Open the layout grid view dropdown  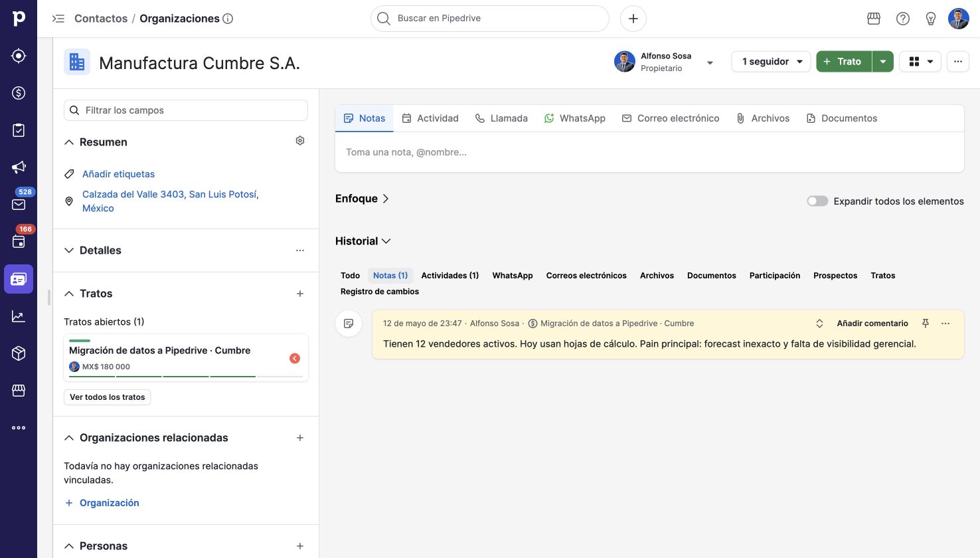[x=920, y=62]
